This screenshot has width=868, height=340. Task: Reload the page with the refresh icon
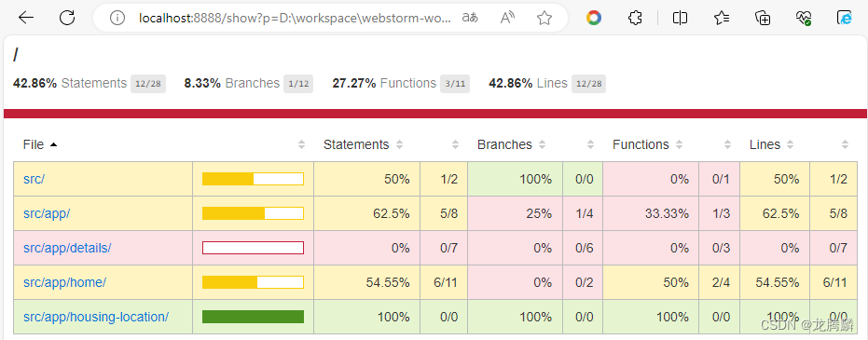click(x=67, y=19)
